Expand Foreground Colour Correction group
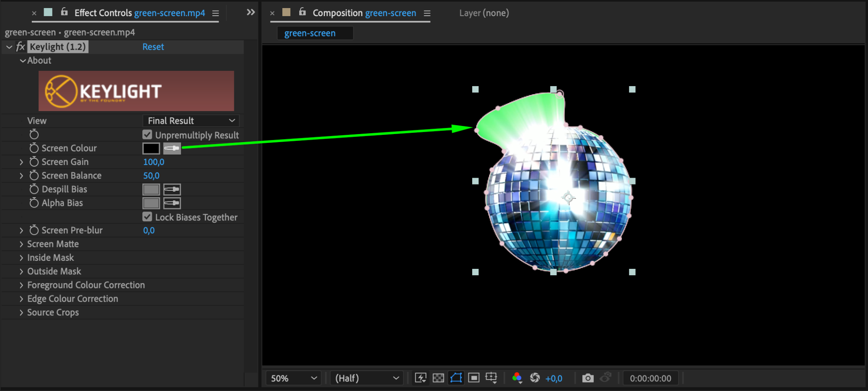This screenshot has width=868, height=391. (x=21, y=285)
